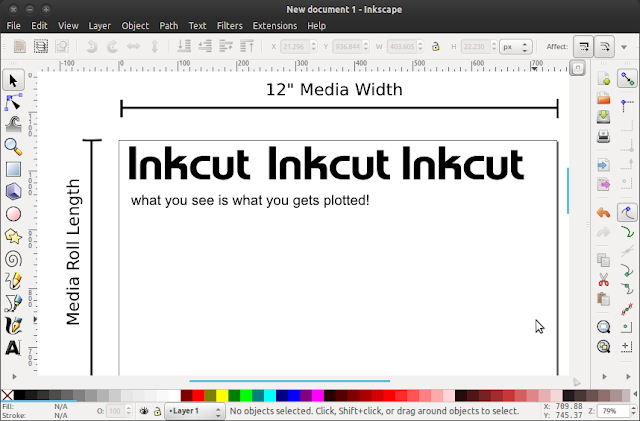The width and height of the screenshot is (640, 421).
Task: Choose the Bezier Pen tool
Action: 13,303
